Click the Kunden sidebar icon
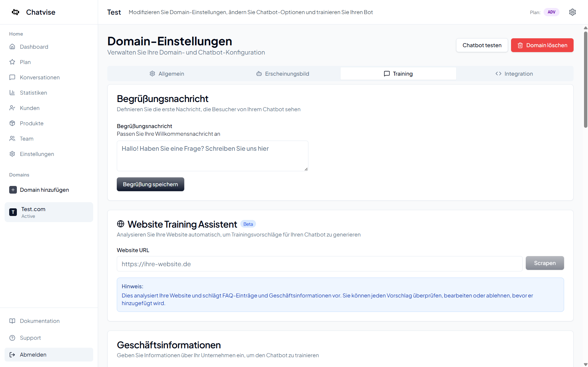Viewport: 588px width, 367px height. pyautogui.click(x=12, y=108)
